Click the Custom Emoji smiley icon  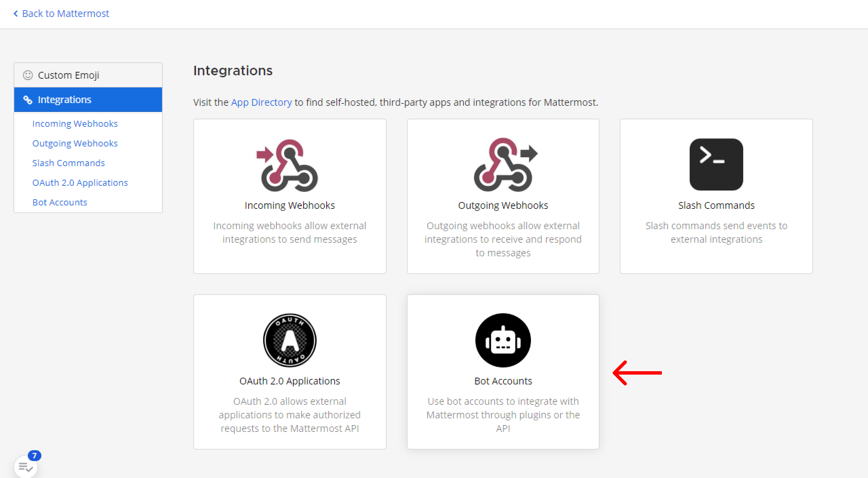pos(28,75)
